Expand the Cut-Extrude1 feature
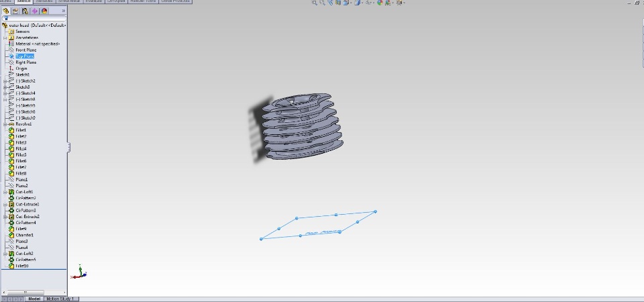Screen dimensions: 644x302 coord(5,204)
